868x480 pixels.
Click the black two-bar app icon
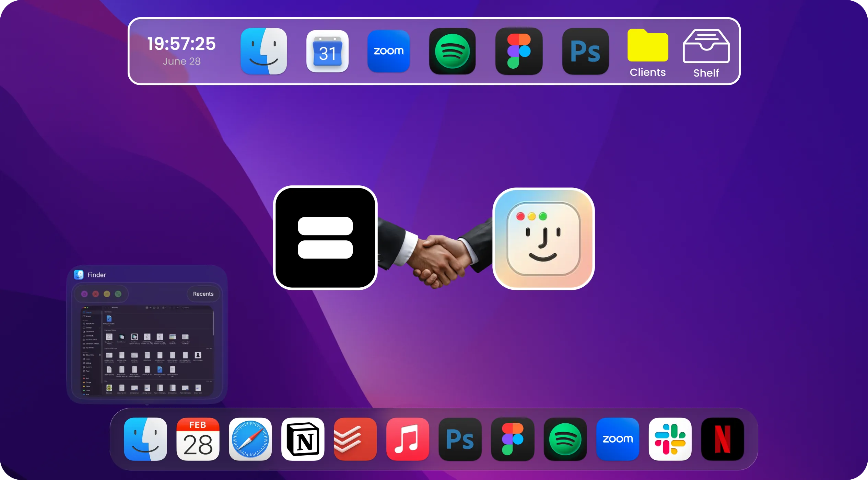click(x=325, y=238)
